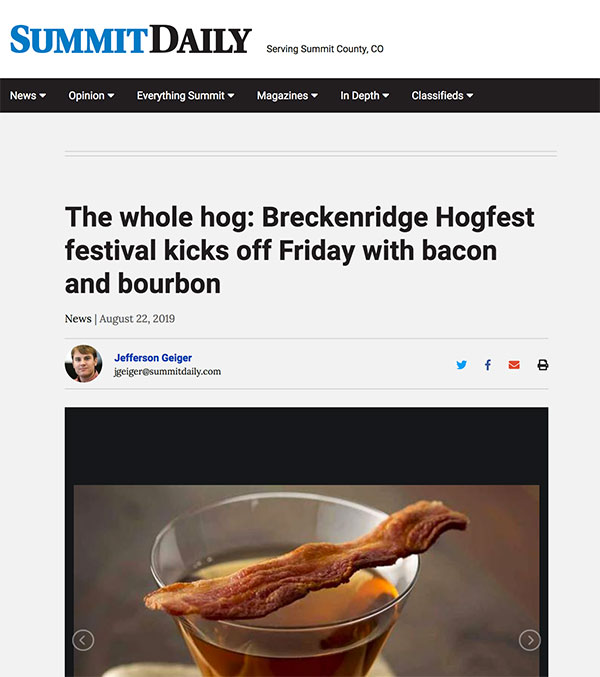Image resolution: width=600 pixels, height=677 pixels.
Task: Expand the News dropdown menu
Action: pos(28,96)
